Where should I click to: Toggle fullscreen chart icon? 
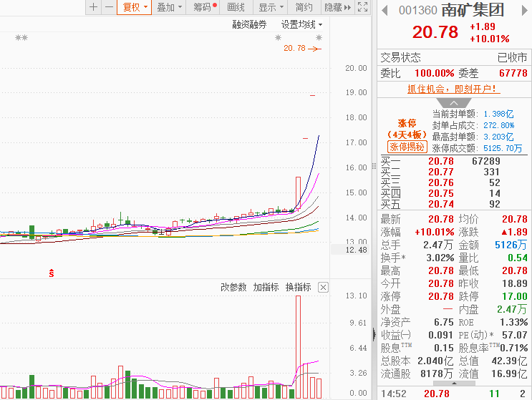[x=363, y=6]
